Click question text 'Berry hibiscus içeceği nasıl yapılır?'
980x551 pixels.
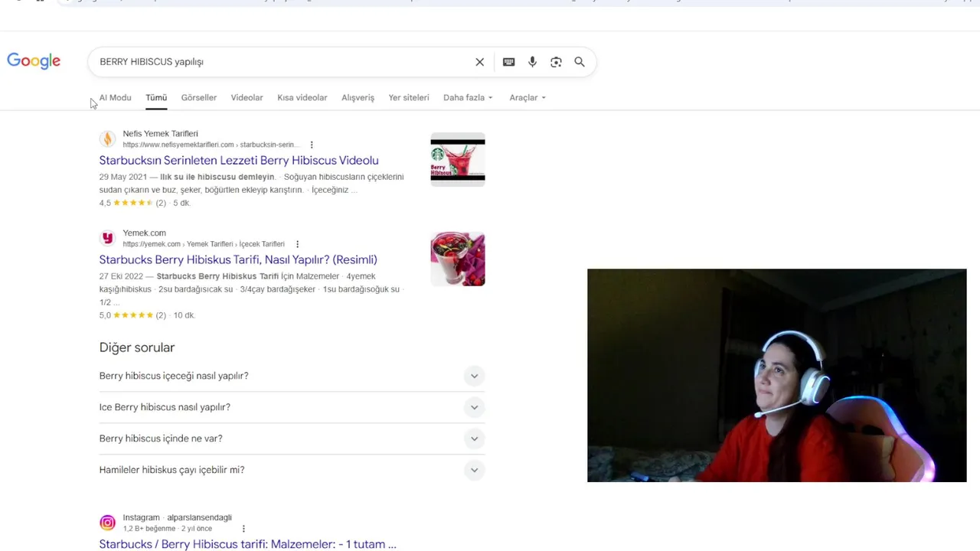[x=174, y=376]
